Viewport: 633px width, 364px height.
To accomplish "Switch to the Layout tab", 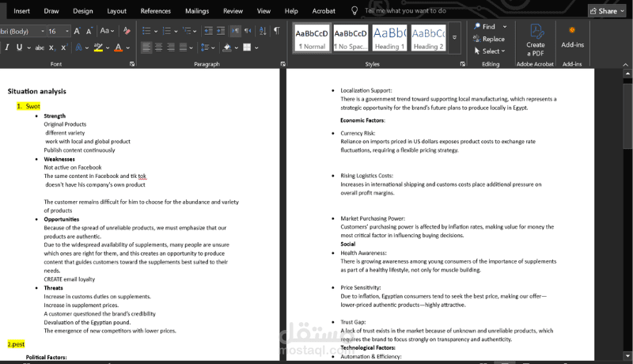I will coord(116,11).
